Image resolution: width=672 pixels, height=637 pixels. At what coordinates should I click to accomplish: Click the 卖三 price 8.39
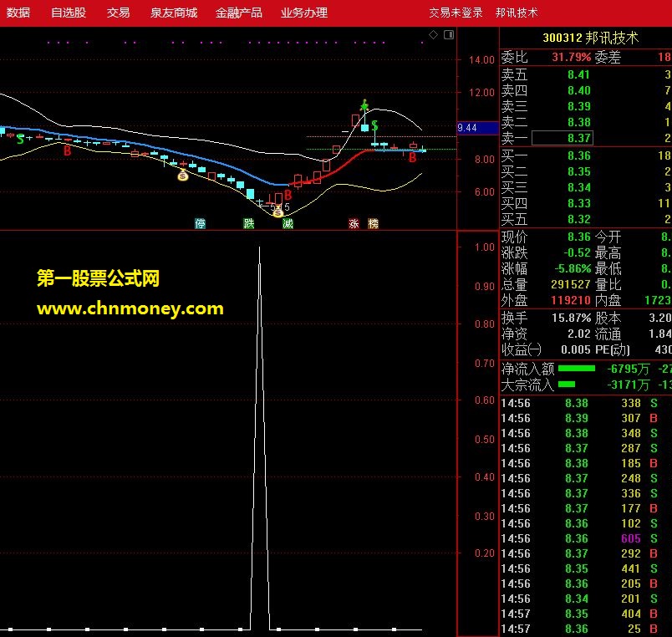pyautogui.click(x=578, y=106)
